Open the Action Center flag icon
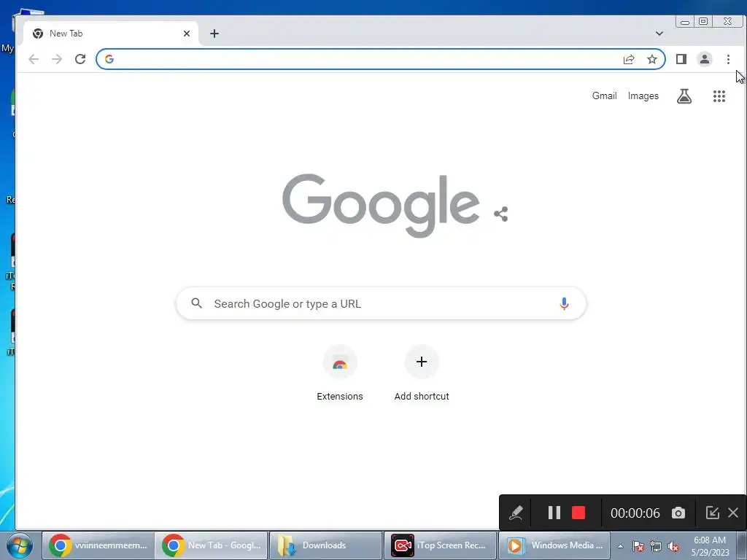 [638, 546]
